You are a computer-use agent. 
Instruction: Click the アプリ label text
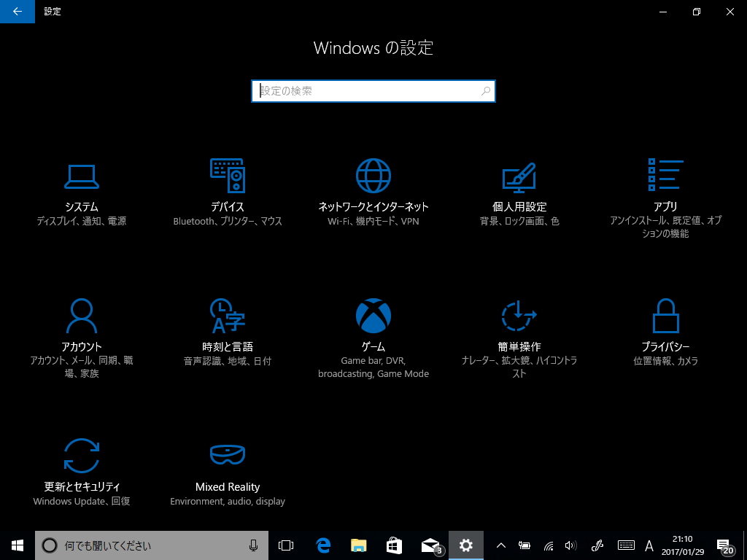coord(665,206)
